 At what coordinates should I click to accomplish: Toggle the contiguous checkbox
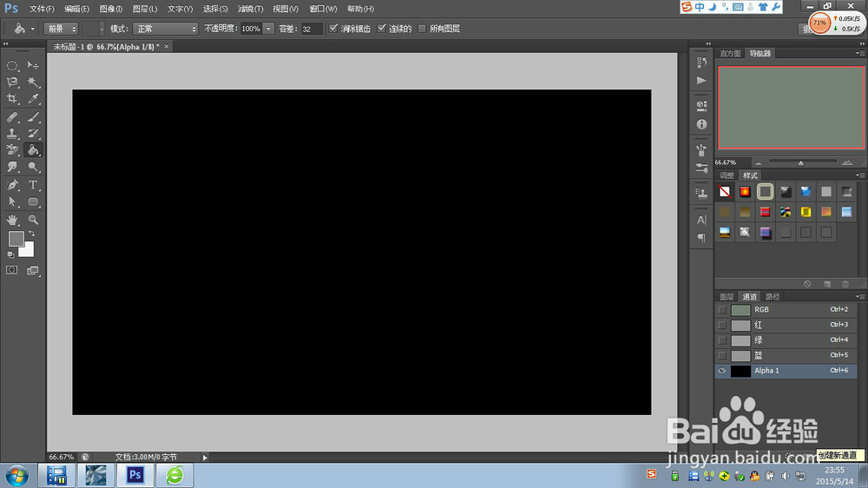381,29
